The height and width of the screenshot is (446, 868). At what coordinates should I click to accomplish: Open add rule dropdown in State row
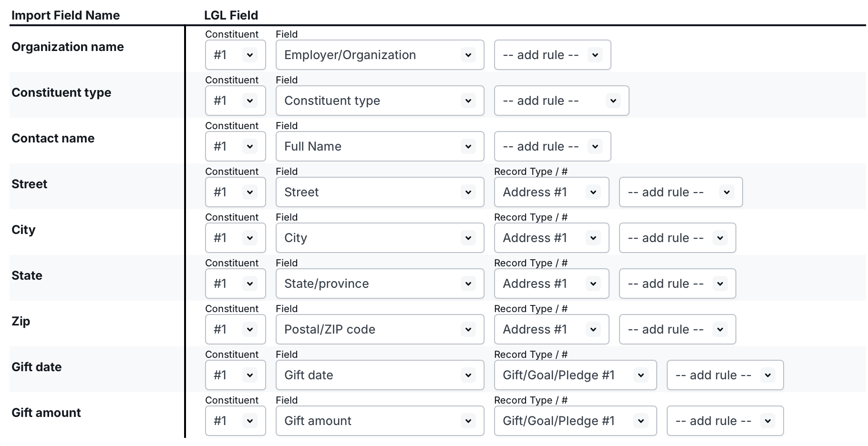(x=677, y=284)
